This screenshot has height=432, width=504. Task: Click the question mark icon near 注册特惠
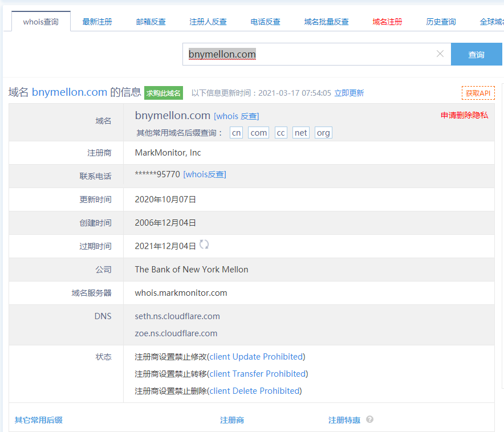click(x=369, y=419)
